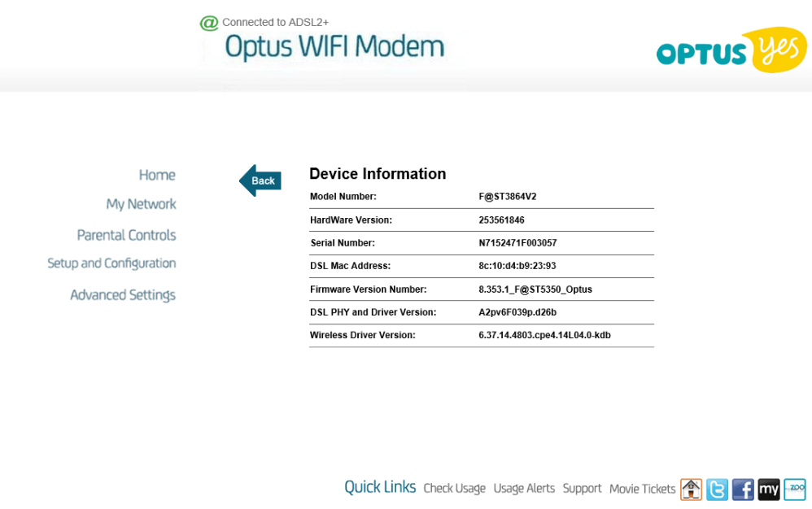Screen dimensions: 812x509
Task: Click 'Connected to ADSL2+' status text
Action: point(276,22)
